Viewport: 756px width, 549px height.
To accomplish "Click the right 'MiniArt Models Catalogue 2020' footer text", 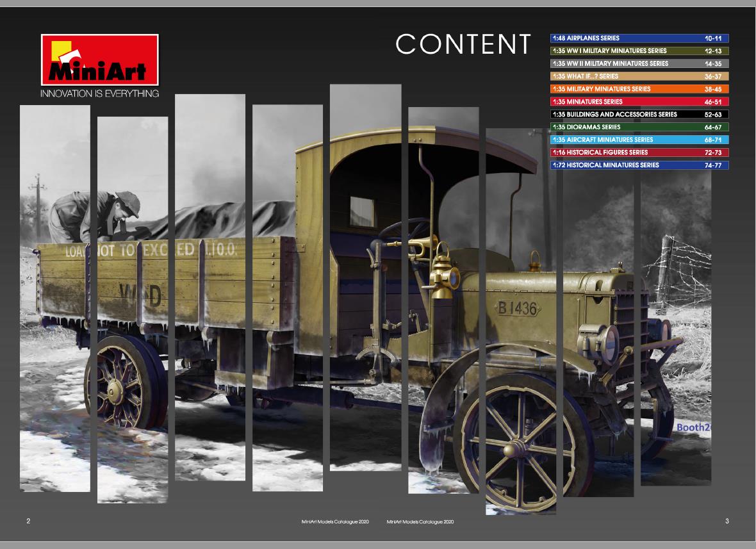I will tap(420, 522).
